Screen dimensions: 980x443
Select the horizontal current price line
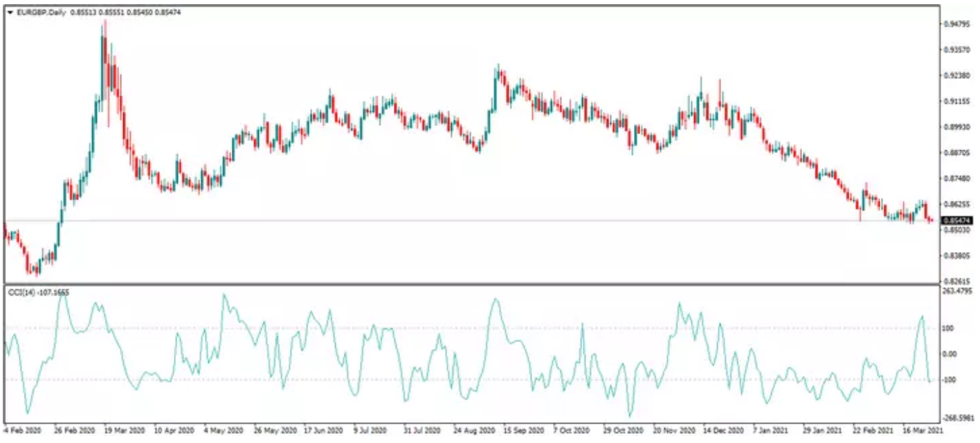484,221
